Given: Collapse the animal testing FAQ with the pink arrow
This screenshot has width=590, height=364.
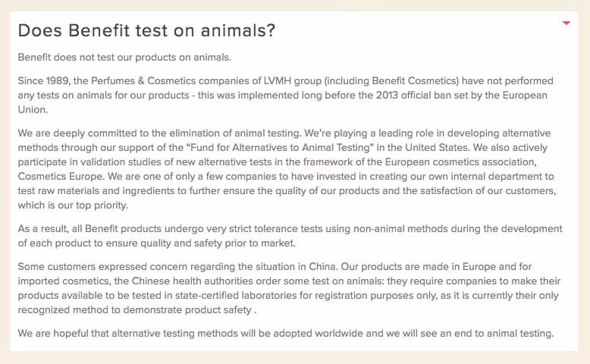Looking at the screenshot, I should coord(566,24).
